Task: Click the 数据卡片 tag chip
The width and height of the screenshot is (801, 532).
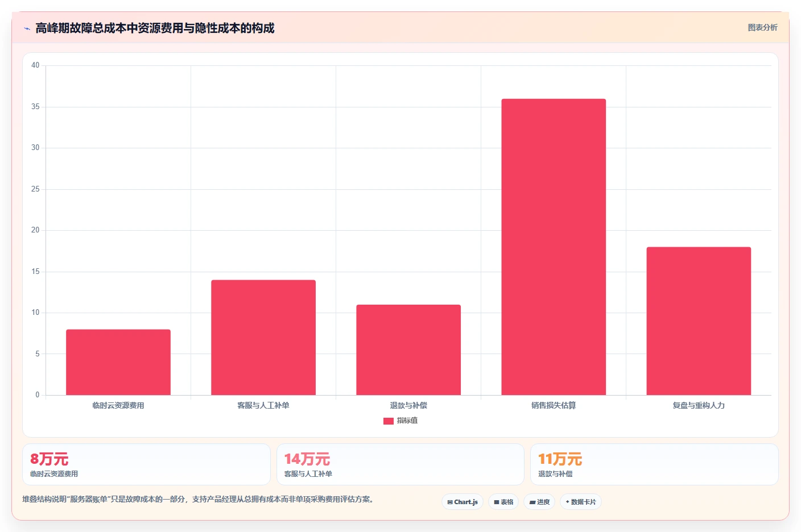Action: click(x=581, y=502)
